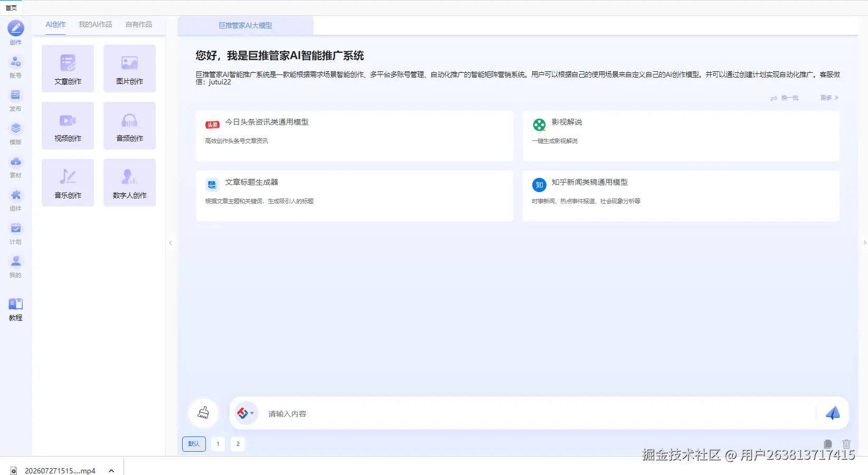Start 音频创作 audio creation
Viewport: 868px width, 475px height.
(x=130, y=126)
